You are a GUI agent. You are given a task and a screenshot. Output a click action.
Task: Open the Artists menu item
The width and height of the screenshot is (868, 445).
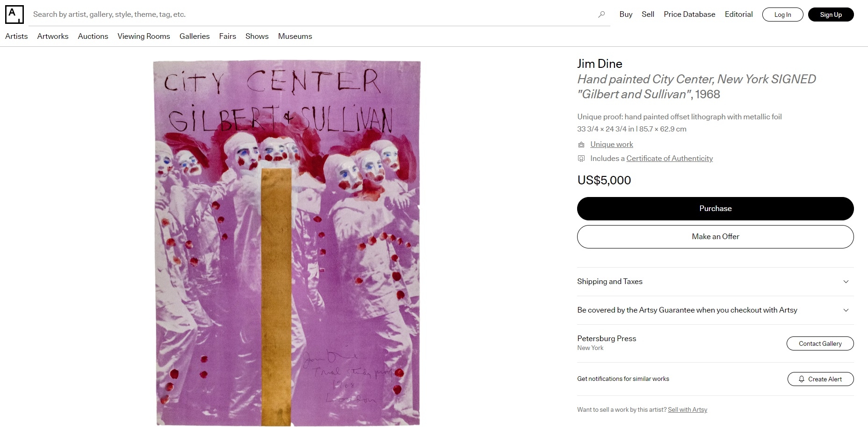(x=16, y=36)
